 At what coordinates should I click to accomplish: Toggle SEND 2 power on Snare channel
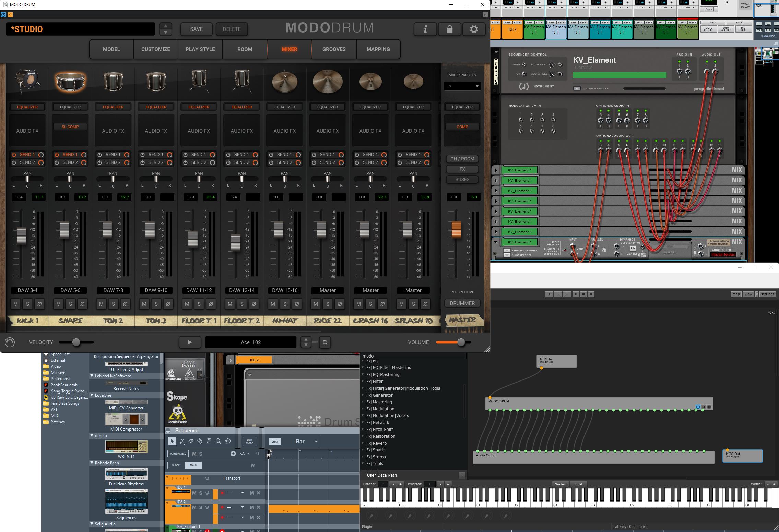57,162
